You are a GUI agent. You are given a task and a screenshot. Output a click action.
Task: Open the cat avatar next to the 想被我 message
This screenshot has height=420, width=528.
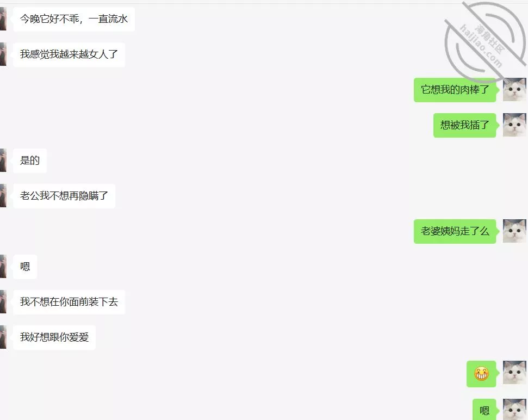[x=514, y=125]
